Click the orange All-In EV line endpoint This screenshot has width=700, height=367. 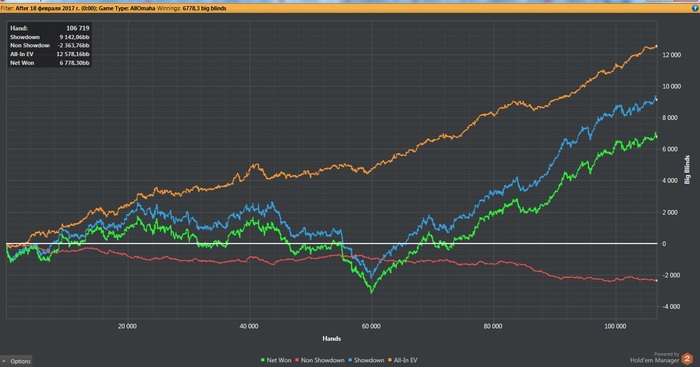tap(656, 46)
